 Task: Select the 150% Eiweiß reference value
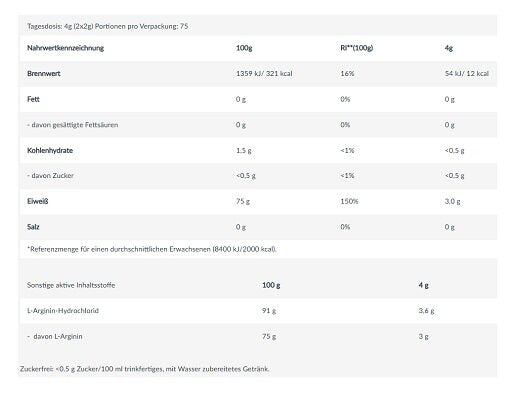click(349, 201)
